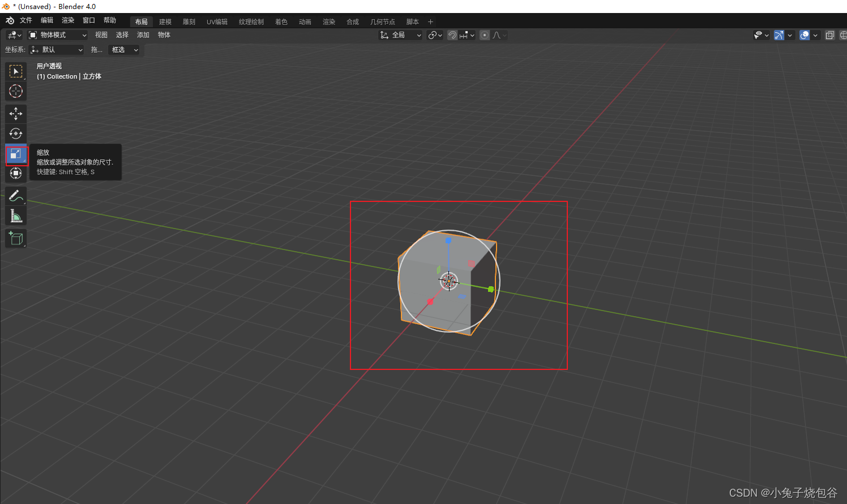Switch to the 合成 workspace tab
847x504 pixels.
353,22
